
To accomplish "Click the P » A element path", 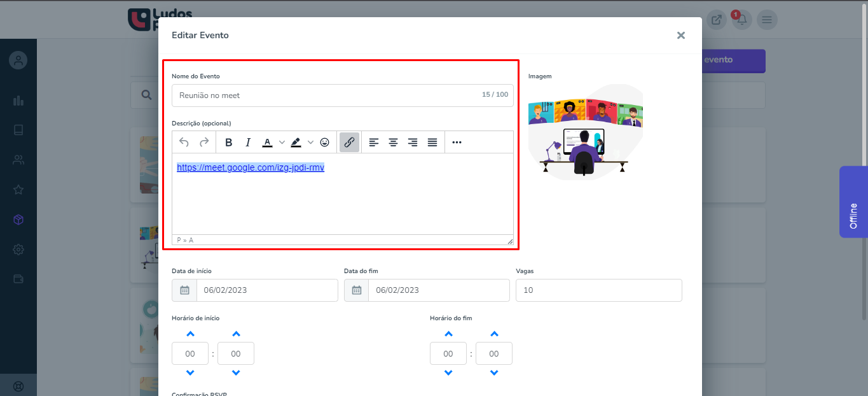I will 185,240.
